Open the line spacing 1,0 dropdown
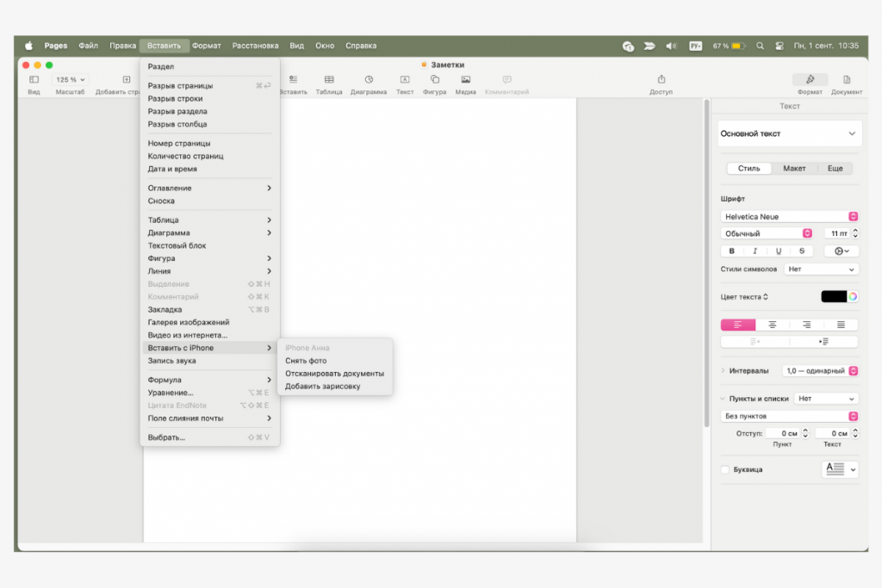 click(x=820, y=371)
